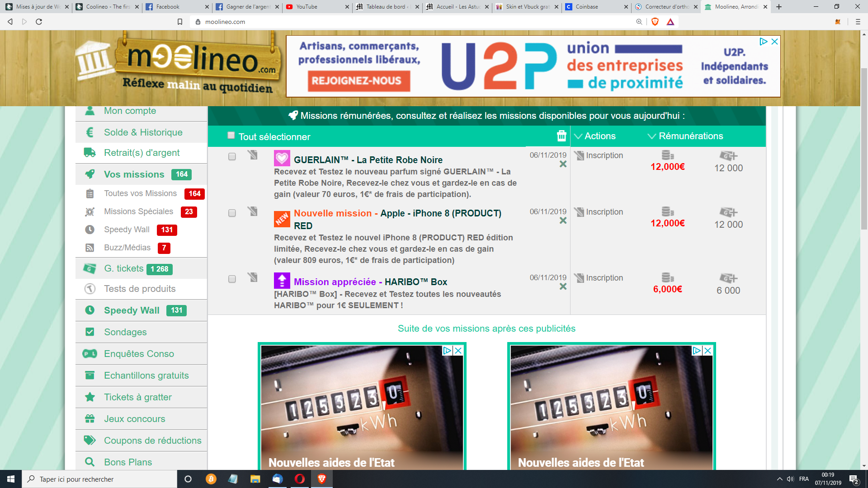Show hidden system tray icons chevron
Viewport: 868px width, 488px height.
click(x=779, y=479)
